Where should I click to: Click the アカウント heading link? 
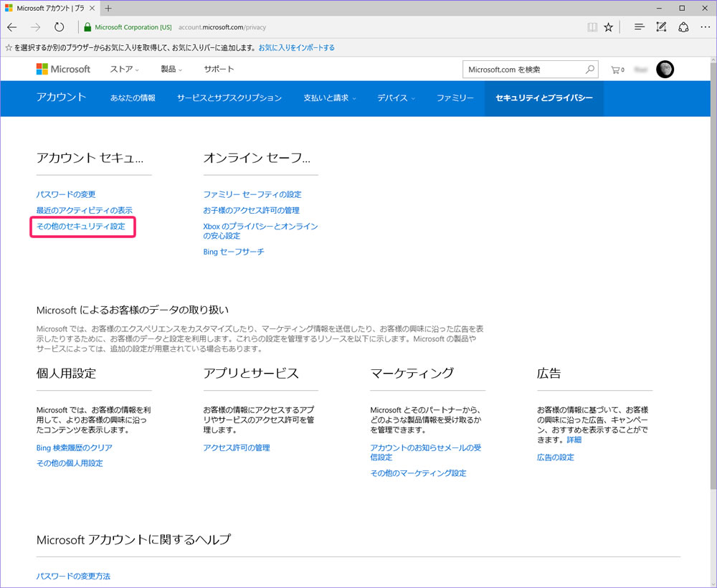coord(61,97)
